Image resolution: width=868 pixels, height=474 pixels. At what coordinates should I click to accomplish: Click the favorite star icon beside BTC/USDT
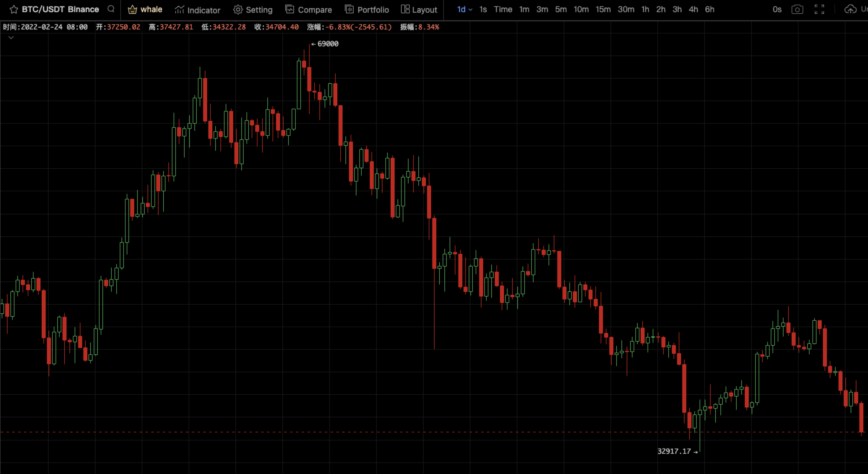tap(14, 10)
